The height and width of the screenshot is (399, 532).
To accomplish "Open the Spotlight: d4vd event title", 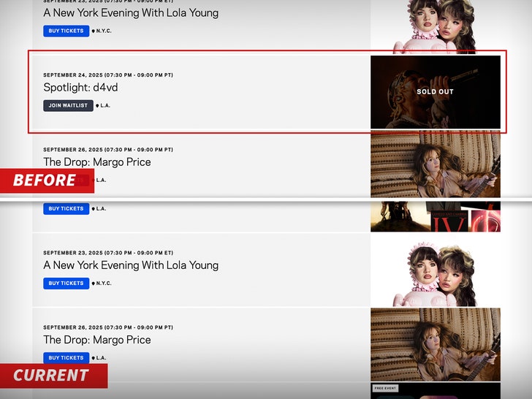I will click(80, 88).
